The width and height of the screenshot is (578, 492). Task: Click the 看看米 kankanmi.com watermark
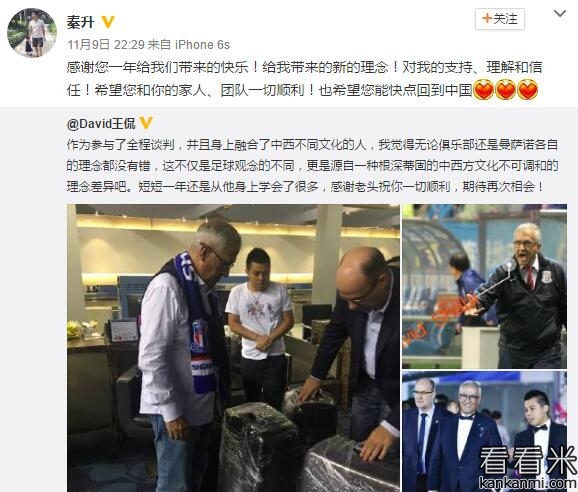click(x=527, y=467)
